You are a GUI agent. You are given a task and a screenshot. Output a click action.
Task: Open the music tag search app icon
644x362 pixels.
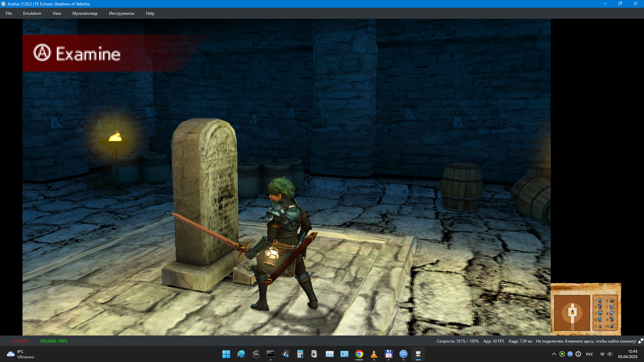pos(285,354)
